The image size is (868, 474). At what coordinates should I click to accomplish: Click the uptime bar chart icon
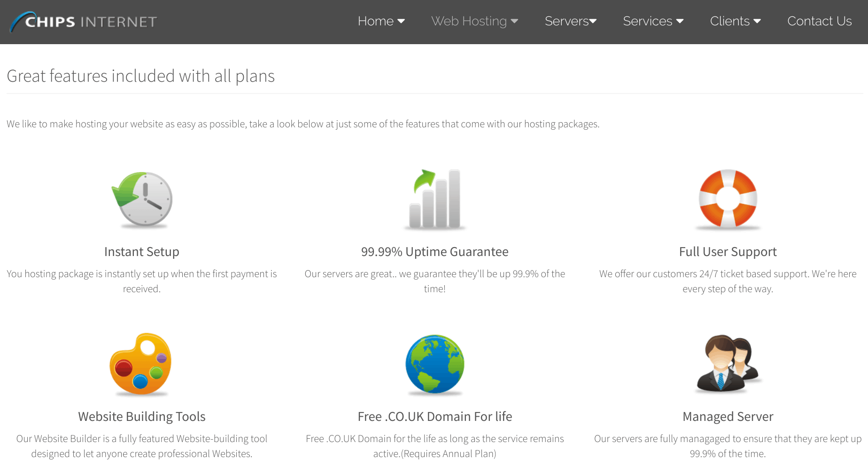point(435,200)
